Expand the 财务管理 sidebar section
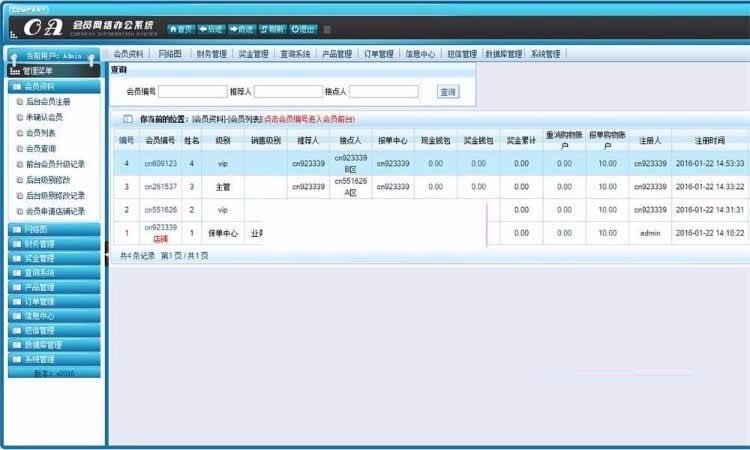 54,243
